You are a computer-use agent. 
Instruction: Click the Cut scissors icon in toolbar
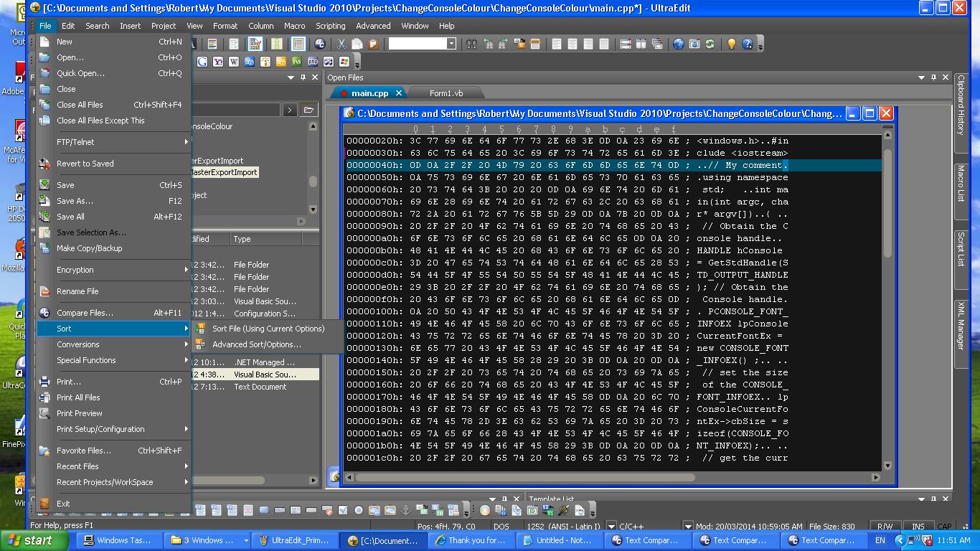(341, 44)
